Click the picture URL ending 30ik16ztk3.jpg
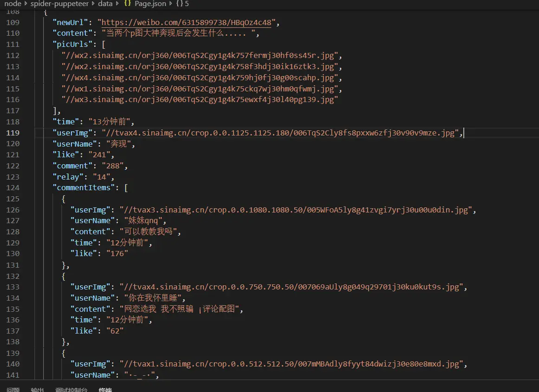This screenshot has width=539, height=392. 200,66
